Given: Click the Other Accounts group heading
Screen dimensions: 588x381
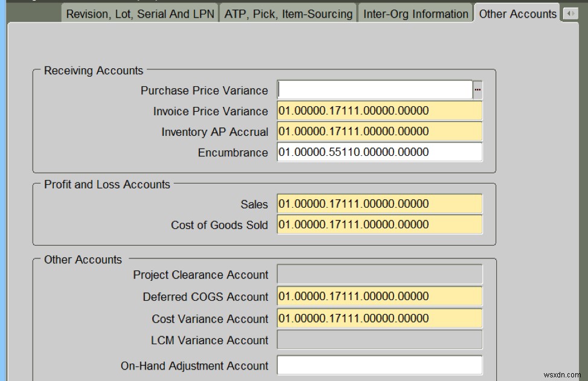Looking at the screenshot, I should [x=83, y=259].
